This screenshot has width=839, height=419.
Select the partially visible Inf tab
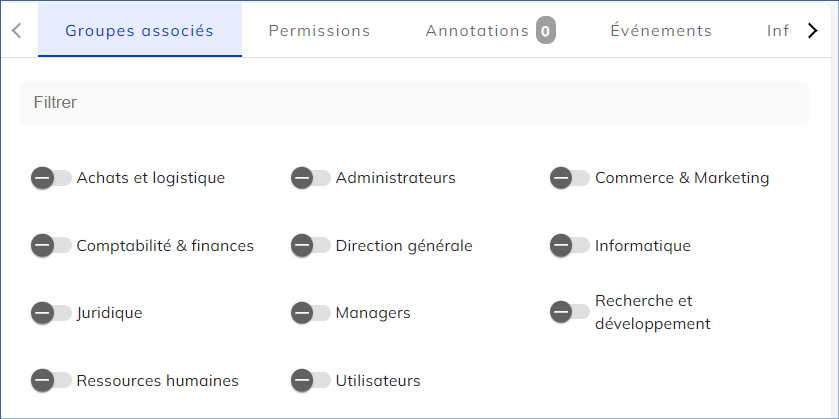point(778,31)
